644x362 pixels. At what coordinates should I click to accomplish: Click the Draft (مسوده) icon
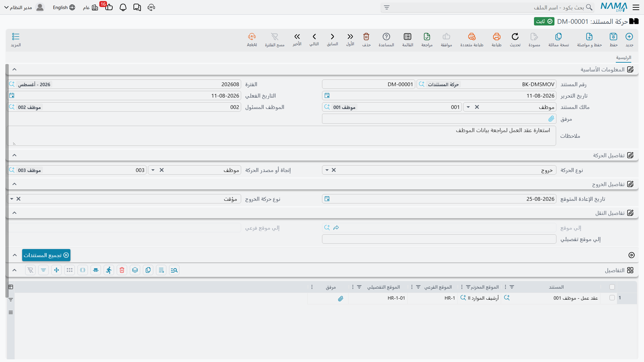[534, 37]
